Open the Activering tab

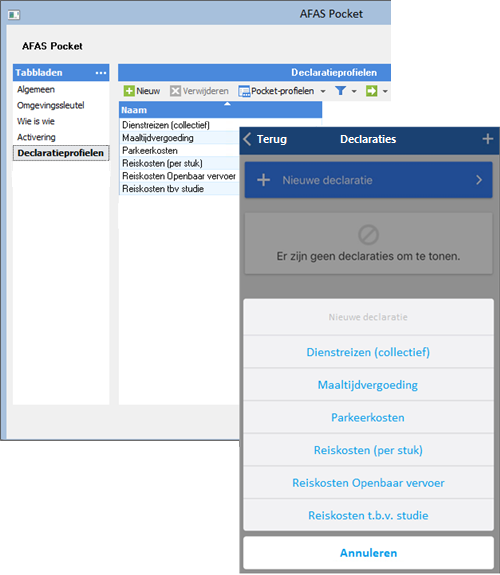36,138
